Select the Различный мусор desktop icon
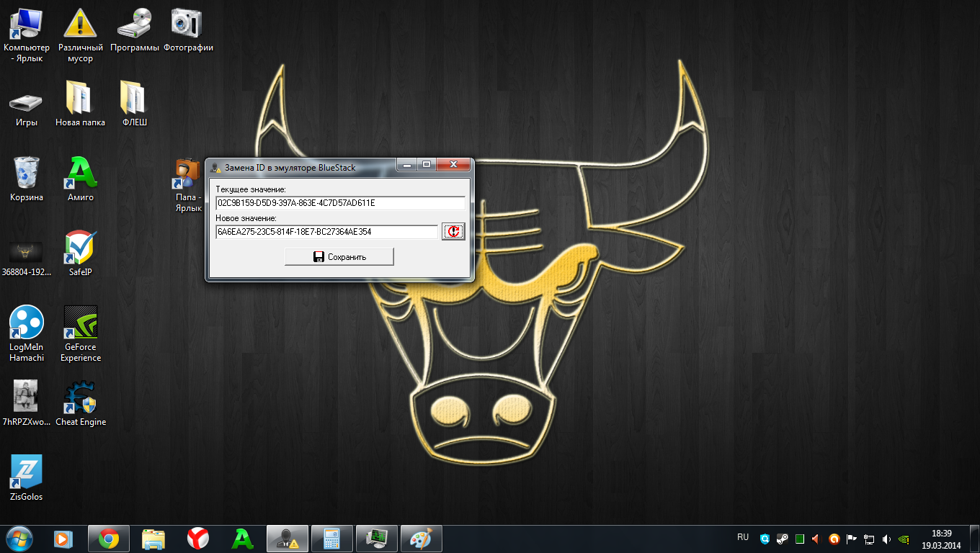This screenshot has height=553, width=980. pos(80,35)
